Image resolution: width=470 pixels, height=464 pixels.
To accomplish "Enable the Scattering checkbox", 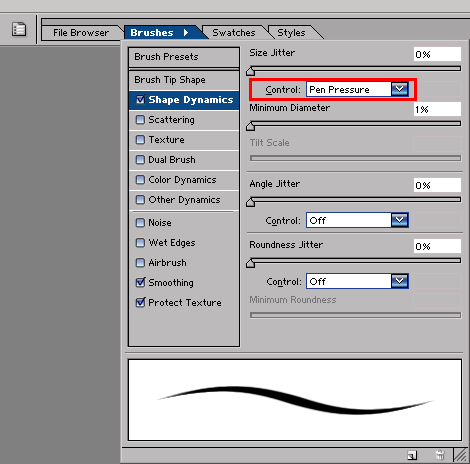I will pyautogui.click(x=140, y=120).
